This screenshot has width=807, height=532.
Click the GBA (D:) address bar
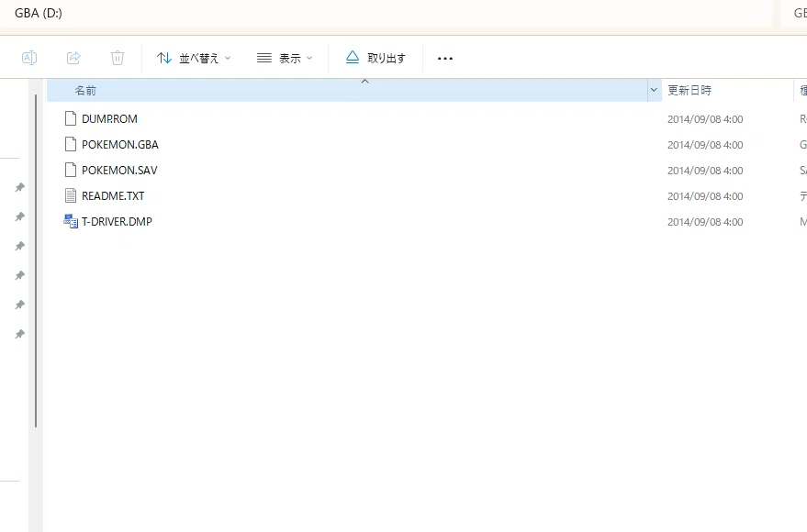pos(386,13)
